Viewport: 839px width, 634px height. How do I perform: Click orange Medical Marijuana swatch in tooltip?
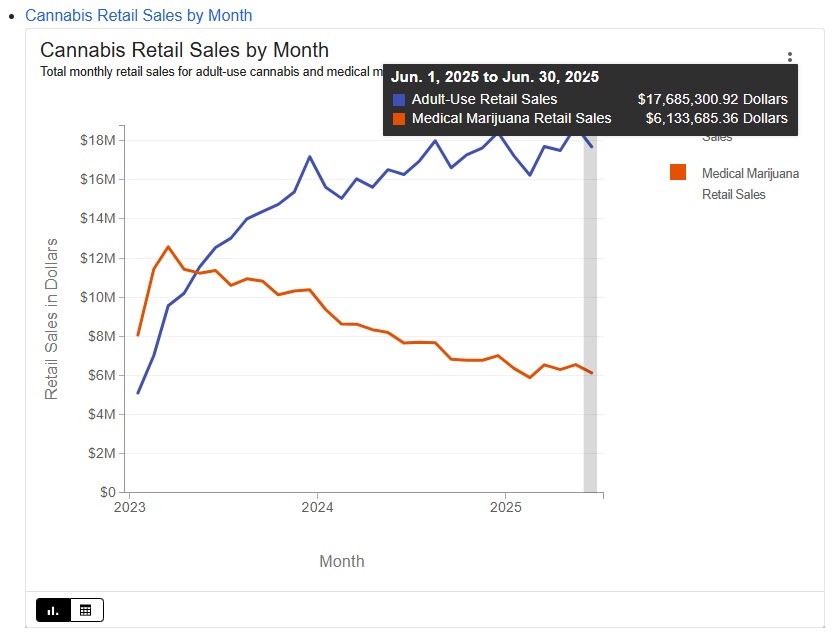399,118
